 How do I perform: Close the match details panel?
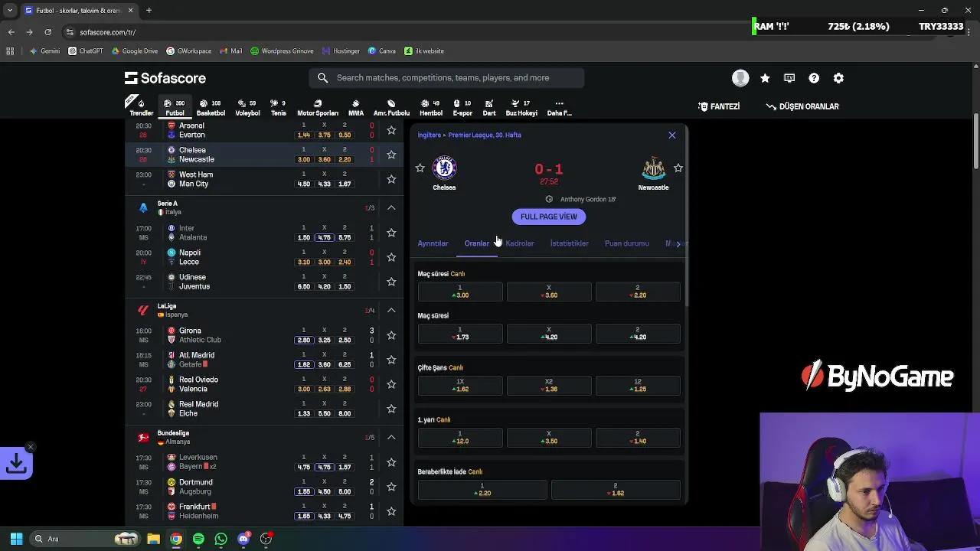[x=672, y=135]
